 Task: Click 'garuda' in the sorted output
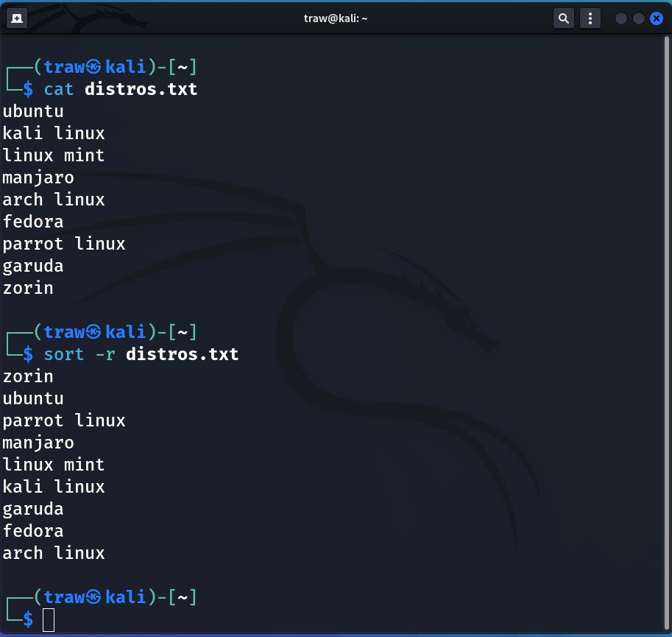(x=33, y=510)
